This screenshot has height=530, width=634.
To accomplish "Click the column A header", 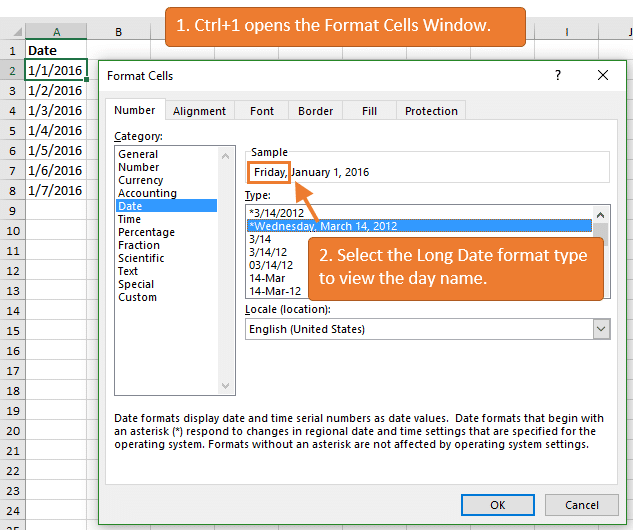I will click(x=55, y=32).
